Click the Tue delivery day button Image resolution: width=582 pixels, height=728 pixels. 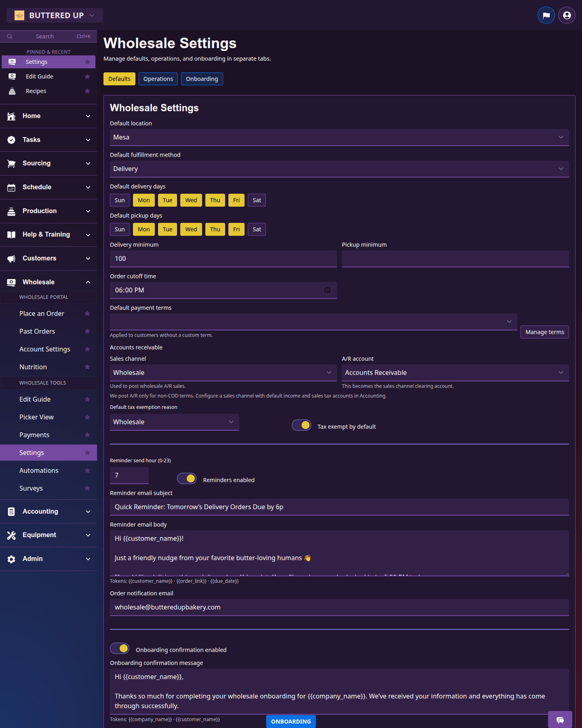167,200
